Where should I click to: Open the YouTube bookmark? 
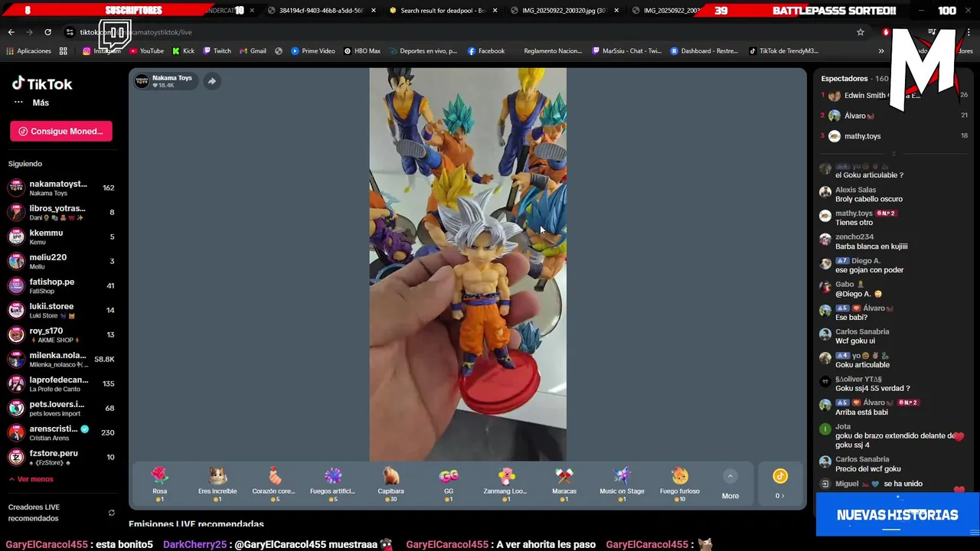(146, 51)
